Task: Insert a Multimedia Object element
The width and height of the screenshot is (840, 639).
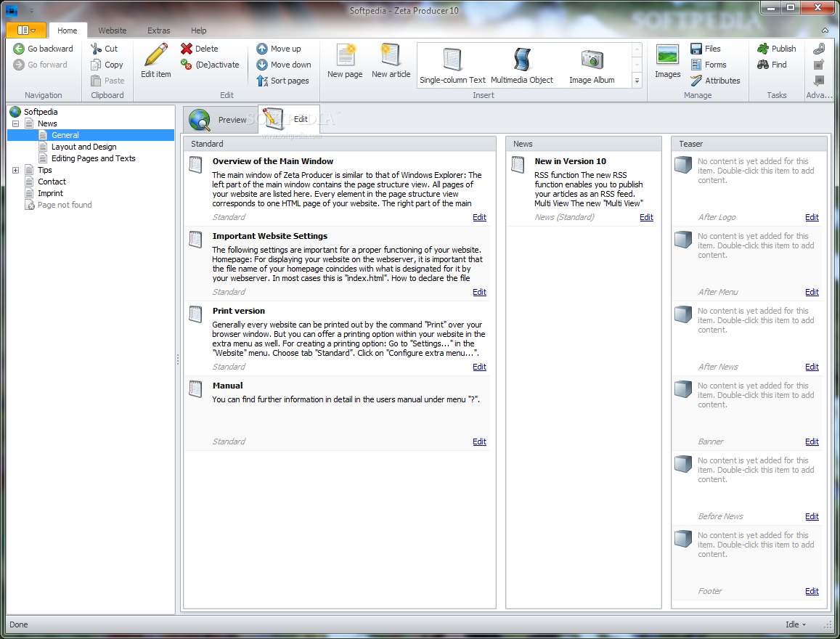Action: pos(522,65)
